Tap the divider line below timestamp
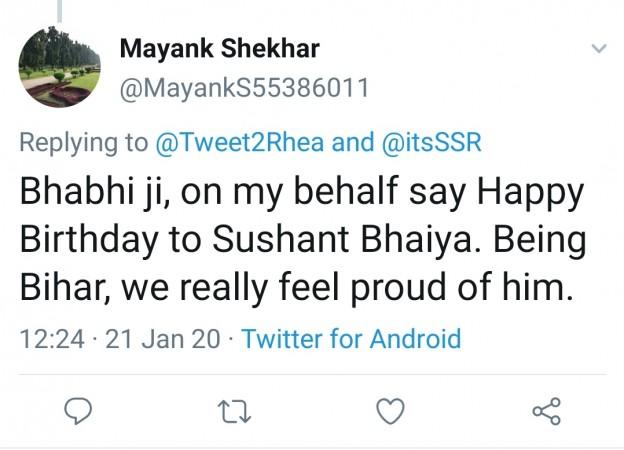Image resolution: width=624 pixels, height=450 pixels. point(313,374)
